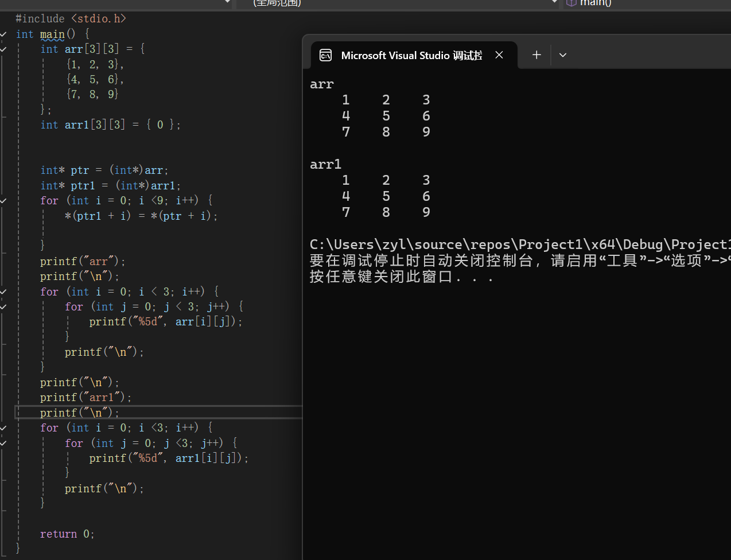Collapse the first 'for (int i = 0; i < 3' fold
The height and width of the screenshot is (560, 731).
tap(3, 291)
